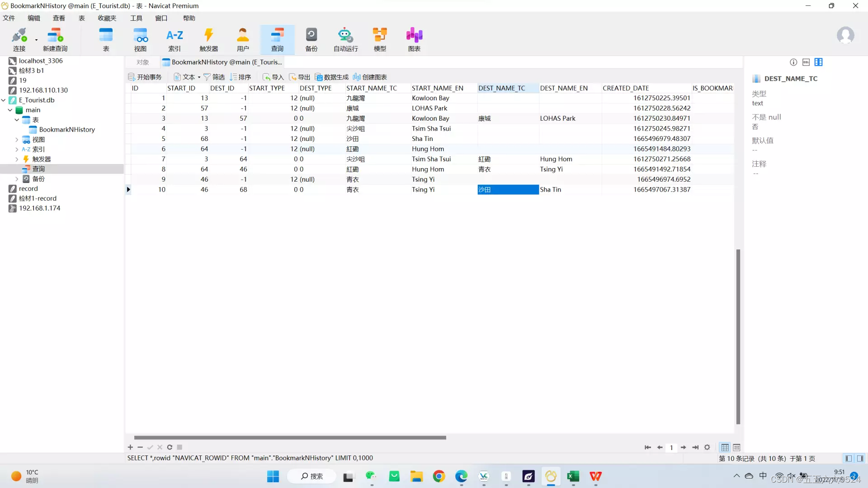
Task: Open the 文本 dropdown arrow
Action: point(199,77)
